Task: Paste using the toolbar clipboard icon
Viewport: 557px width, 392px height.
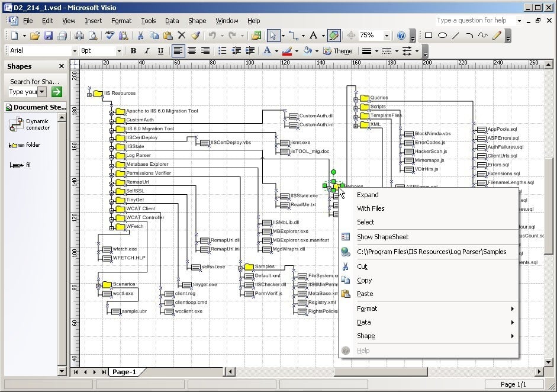Action: click(168, 36)
